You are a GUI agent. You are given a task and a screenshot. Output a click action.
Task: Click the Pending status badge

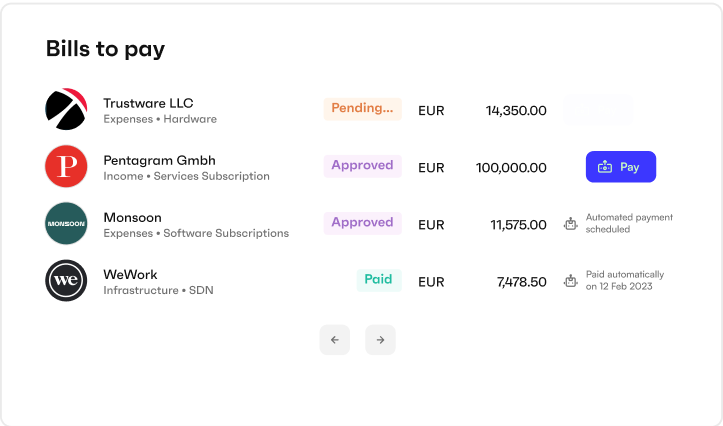coord(362,109)
